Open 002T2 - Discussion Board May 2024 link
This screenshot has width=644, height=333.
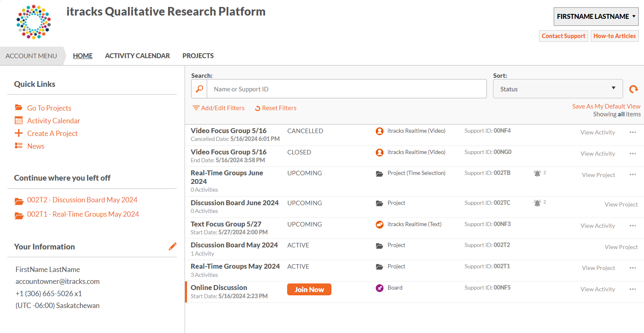tap(82, 200)
